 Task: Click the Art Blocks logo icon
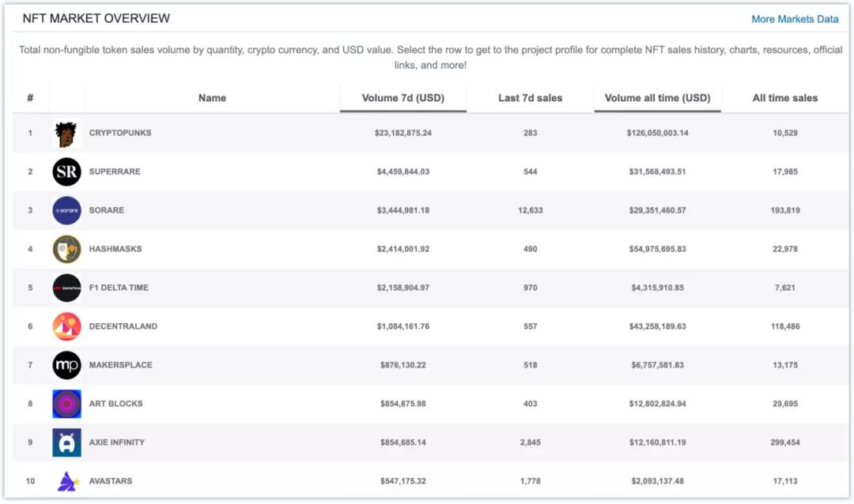click(x=66, y=404)
